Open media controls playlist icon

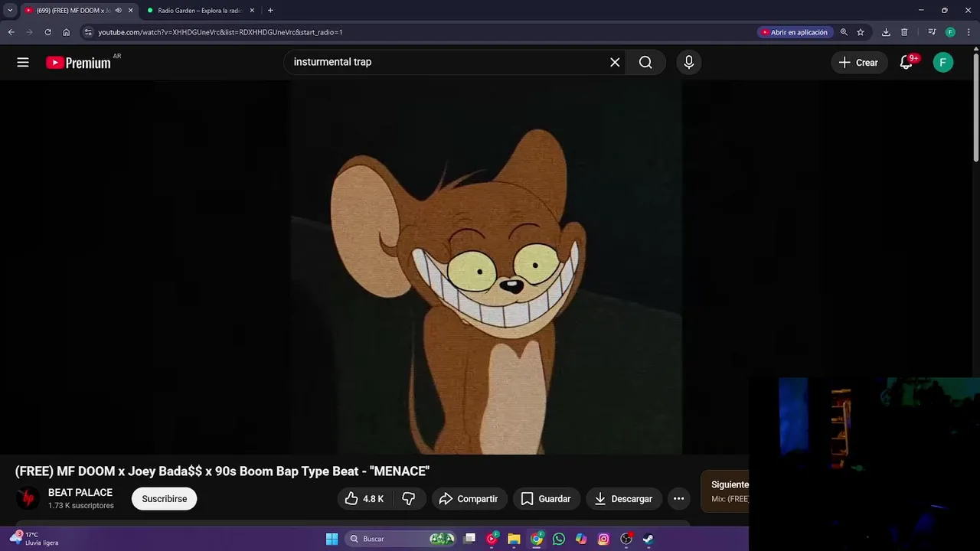tap(932, 32)
